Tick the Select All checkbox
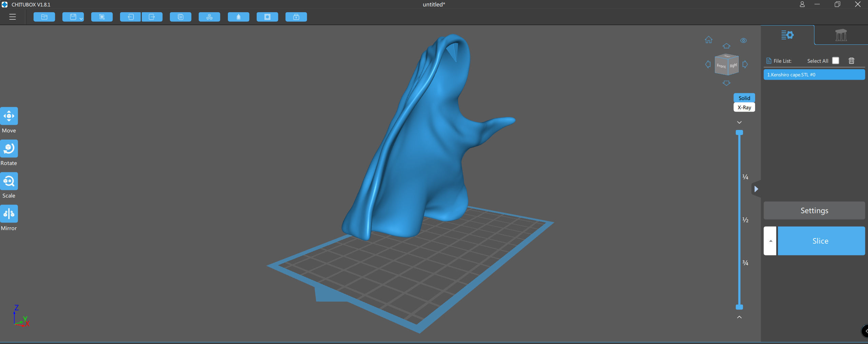This screenshot has width=868, height=344. (835, 61)
